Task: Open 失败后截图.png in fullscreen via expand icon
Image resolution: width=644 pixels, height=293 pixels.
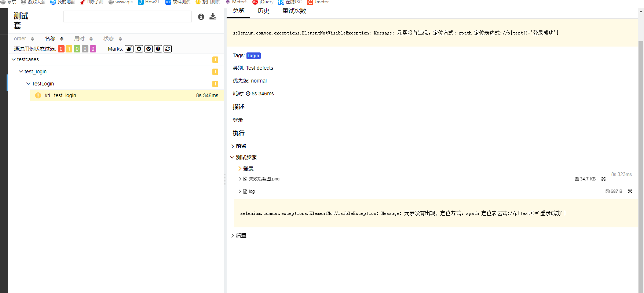Action: pyautogui.click(x=603, y=179)
